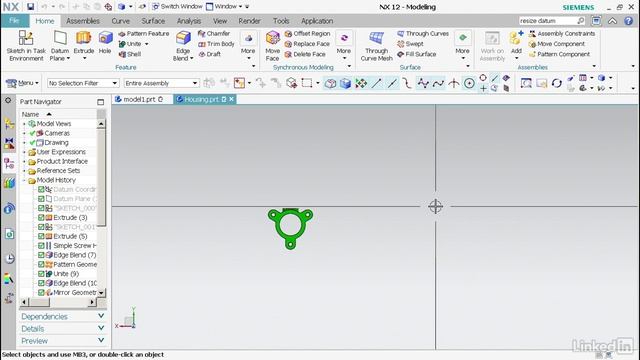
Task: Open the Window dropdown menu
Action: (x=224, y=7)
